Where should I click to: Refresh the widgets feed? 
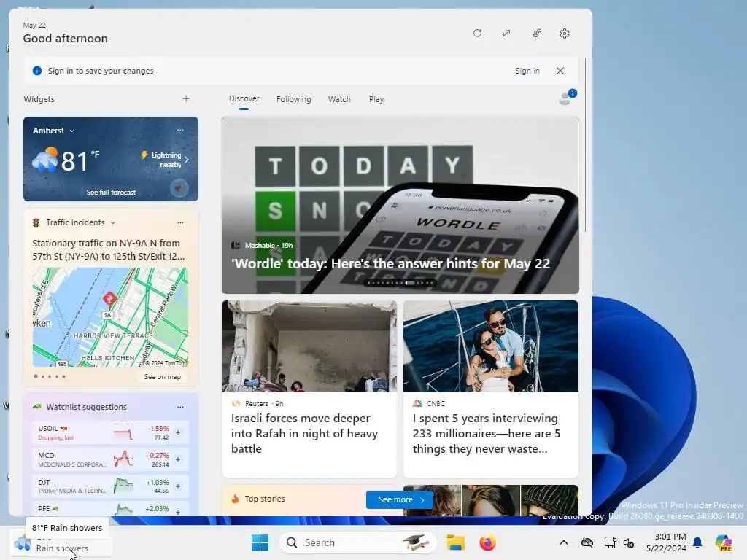(x=477, y=34)
